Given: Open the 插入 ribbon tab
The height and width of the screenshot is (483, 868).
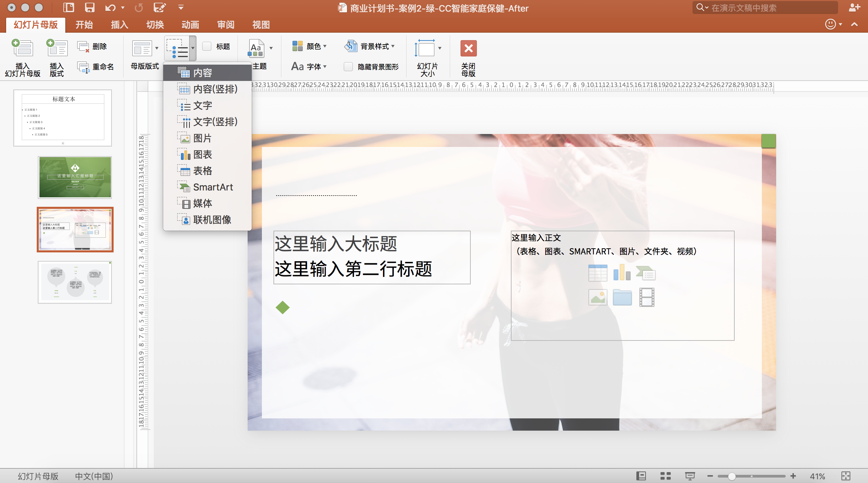Looking at the screenshot, I should click(119, 24).
